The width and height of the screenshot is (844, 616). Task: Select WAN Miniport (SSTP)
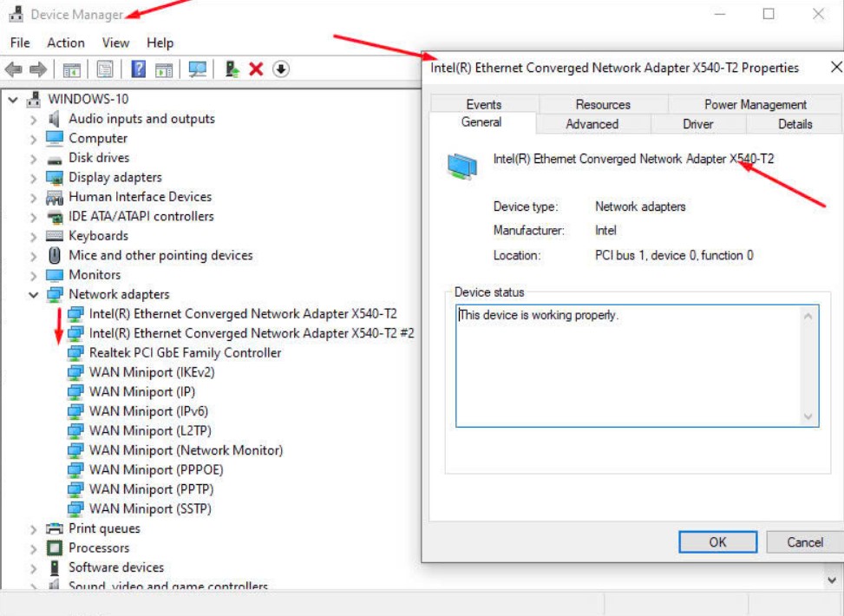[150, 508]
